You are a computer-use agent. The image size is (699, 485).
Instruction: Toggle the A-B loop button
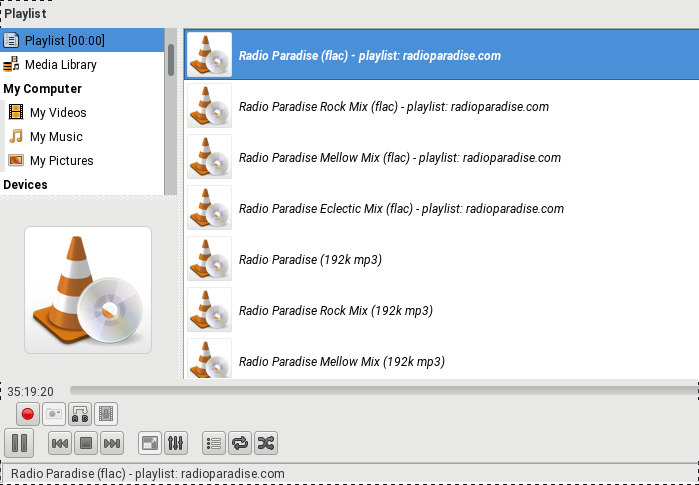(x=80, y=414)
